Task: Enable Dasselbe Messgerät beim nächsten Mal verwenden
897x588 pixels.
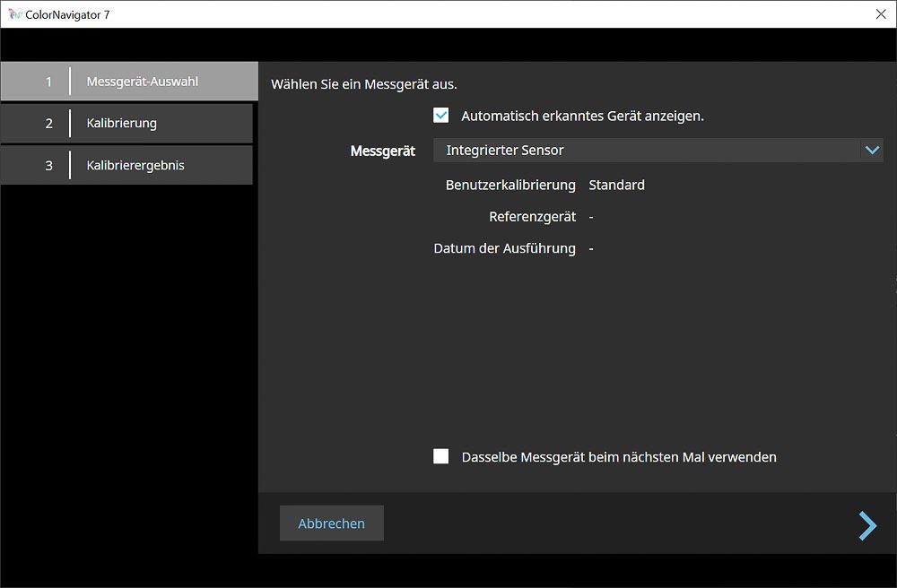Action: click(x=441, y=457)
